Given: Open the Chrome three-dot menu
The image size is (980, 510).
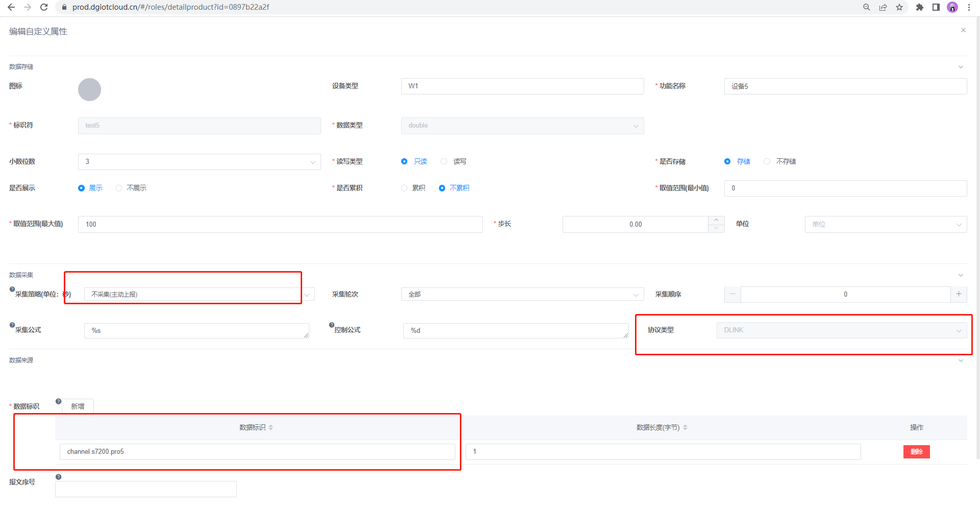Looking at the screenshot, I should point(969,7).
